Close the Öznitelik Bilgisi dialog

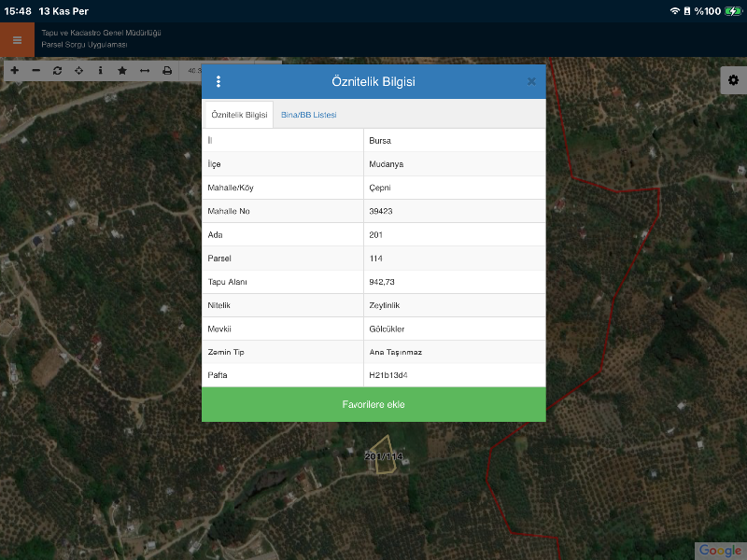click(531, 81)
